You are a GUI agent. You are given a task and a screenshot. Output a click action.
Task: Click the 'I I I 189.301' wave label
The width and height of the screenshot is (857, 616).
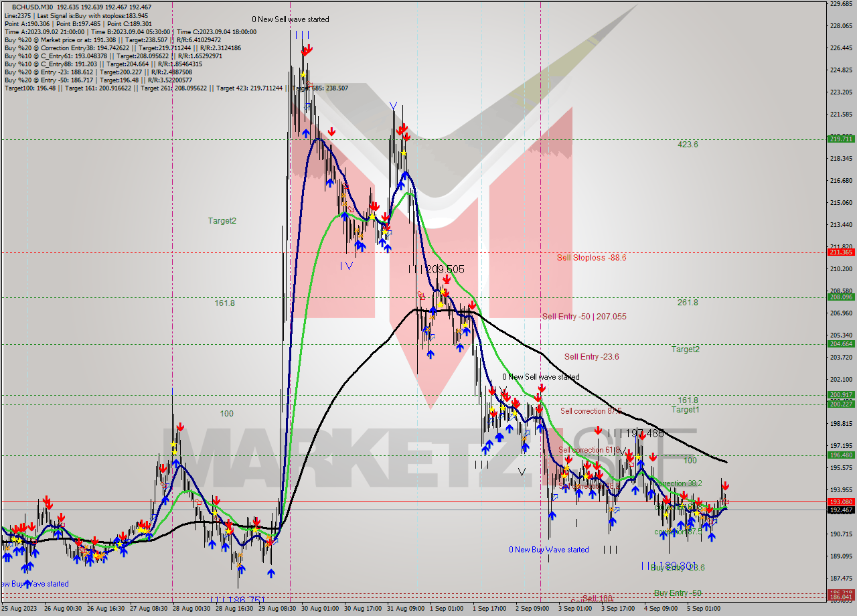coord(670,566)
